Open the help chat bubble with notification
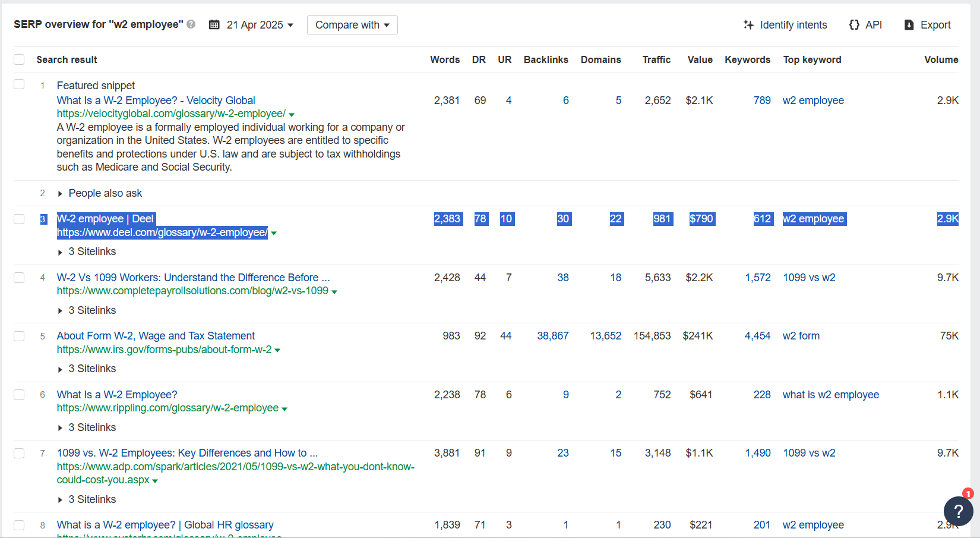The width and height of the screenshot is (980, 538). [x=958, y=511]
